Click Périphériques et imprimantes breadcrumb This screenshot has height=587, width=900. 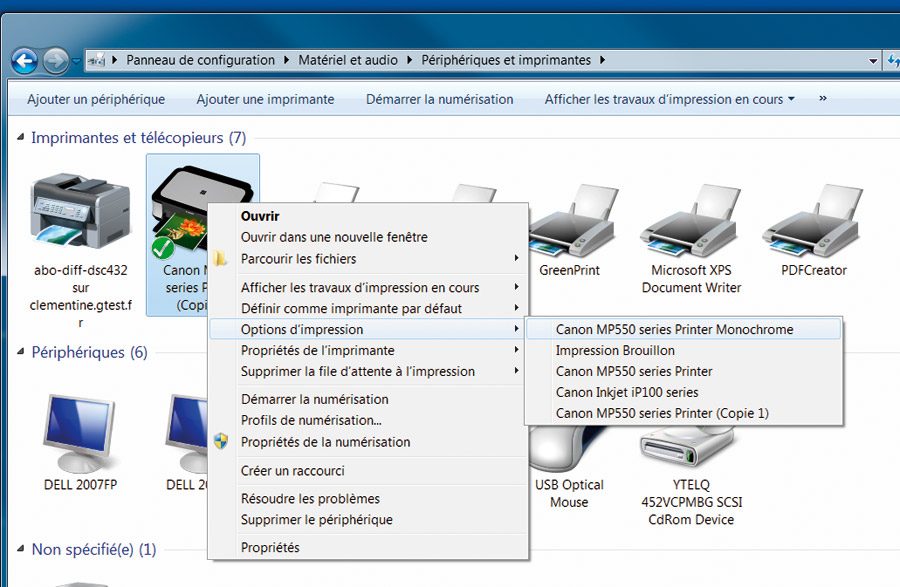[x=506, y=60]
